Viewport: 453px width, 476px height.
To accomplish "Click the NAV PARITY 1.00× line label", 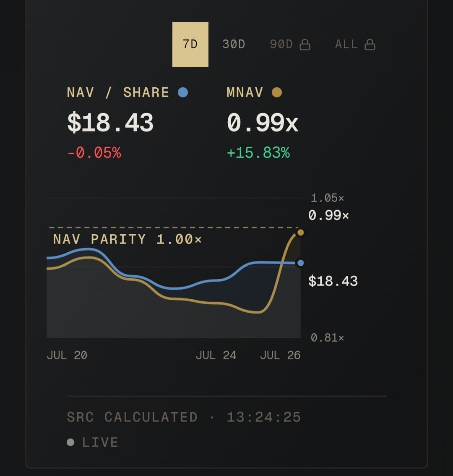I will pos(127,239).
